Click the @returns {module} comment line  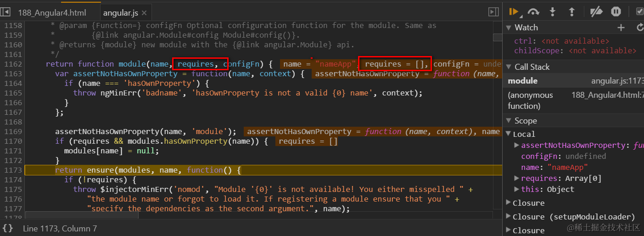coord(202,45)
